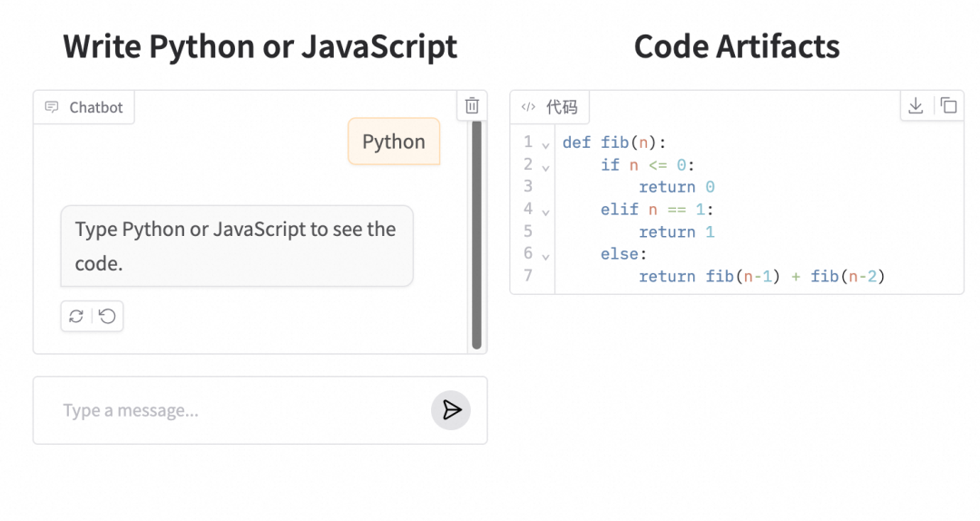This screenshot has height=521, width=980.
Task: Click the Python user message bubble
Action: pyautogui.click(x=394, y=142)
